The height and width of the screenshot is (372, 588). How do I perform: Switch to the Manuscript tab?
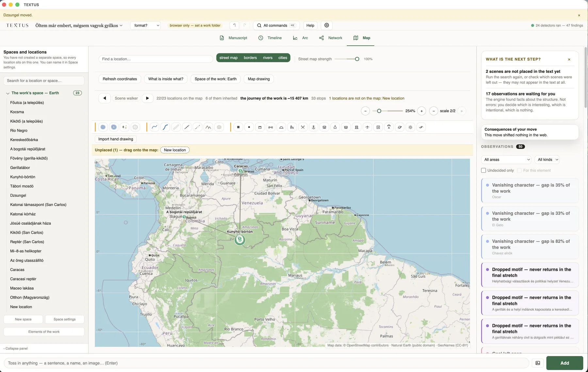234,38
